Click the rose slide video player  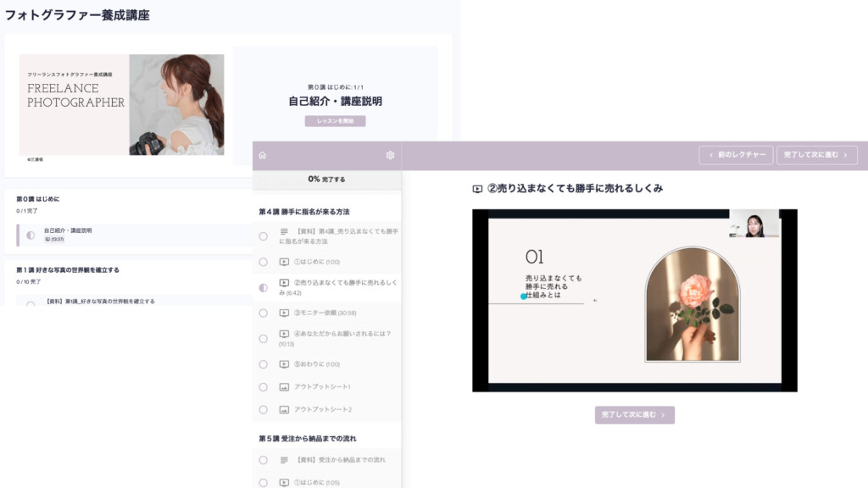[634, 300]
